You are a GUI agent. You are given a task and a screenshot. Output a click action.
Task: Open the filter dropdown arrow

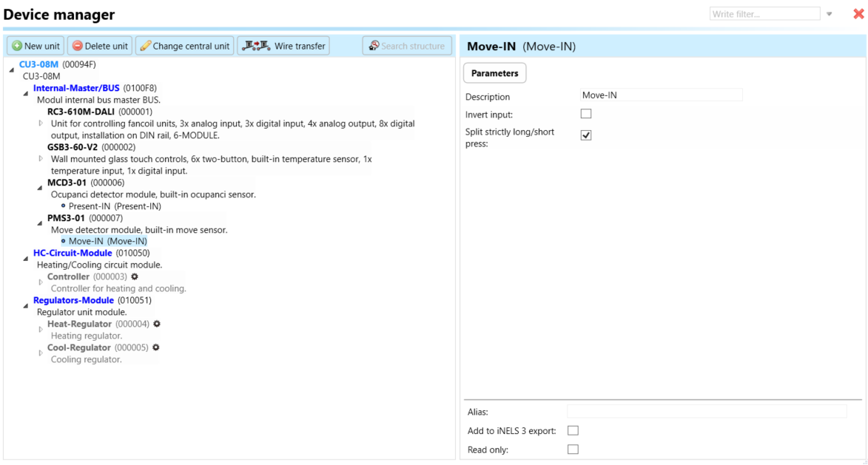[830, 14]
